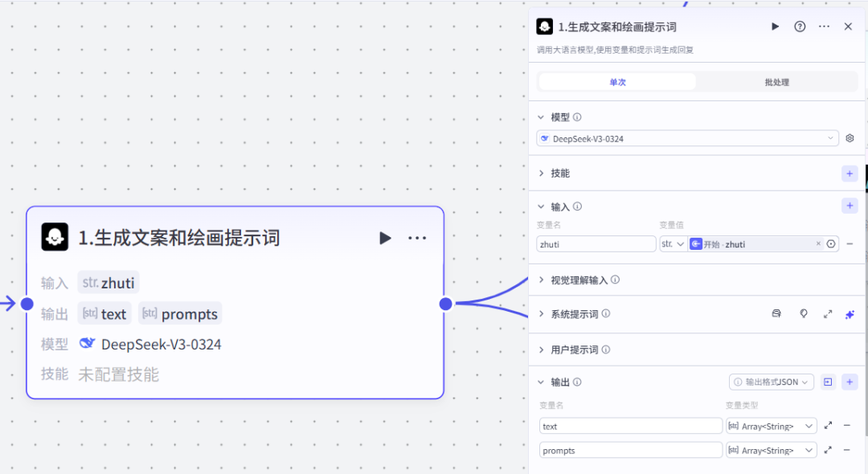This screenshot has height=474, width=868.
Task: Remove the prompts output row with minus
Action: pyautogui.click(x=847, y=450)
